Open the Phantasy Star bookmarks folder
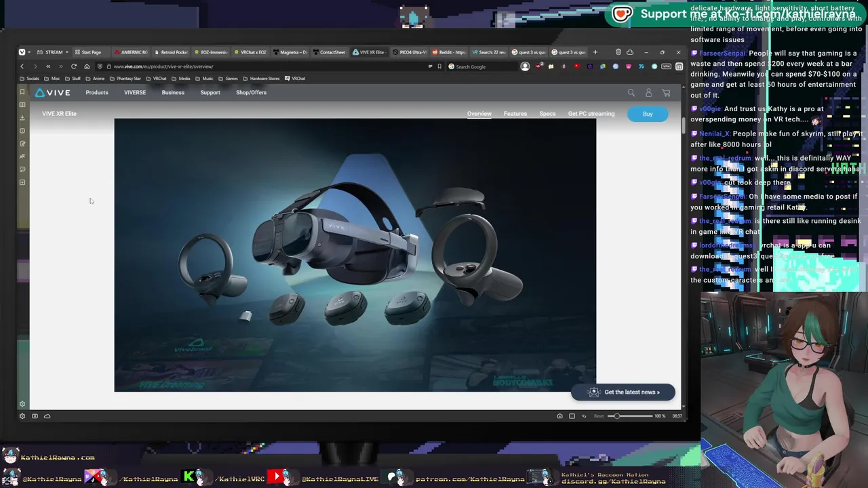Image resolution: width=868 pixels, height=488 pixels. coord(125,79)
